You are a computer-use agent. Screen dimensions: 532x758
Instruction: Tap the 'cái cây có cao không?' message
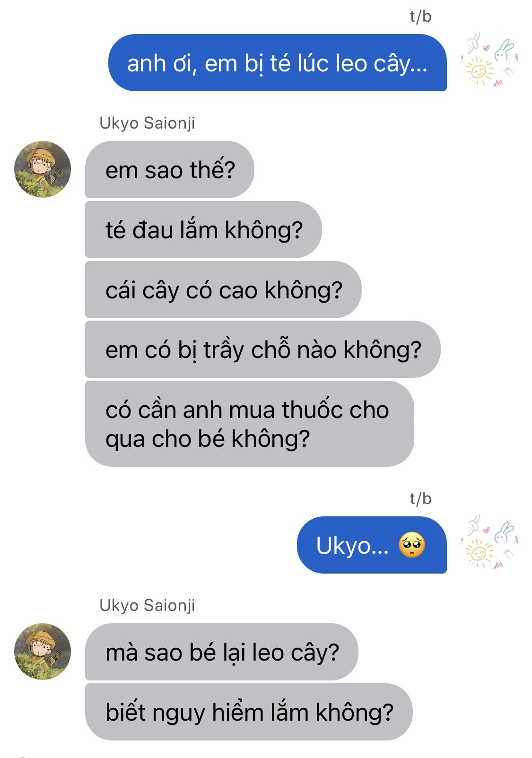coord(223,289)
